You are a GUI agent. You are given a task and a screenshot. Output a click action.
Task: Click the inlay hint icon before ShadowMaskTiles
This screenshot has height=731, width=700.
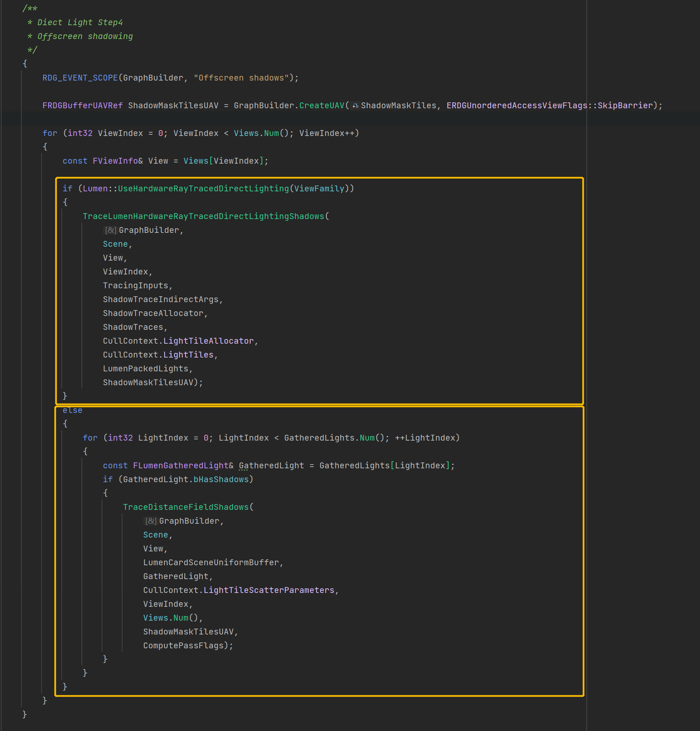pos(356,105)
